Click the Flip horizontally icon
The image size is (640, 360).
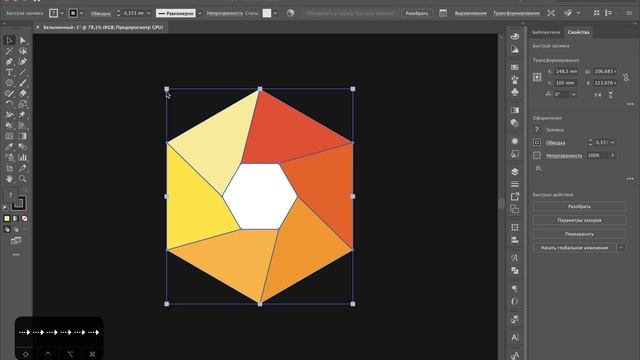[x=598, y=95]
